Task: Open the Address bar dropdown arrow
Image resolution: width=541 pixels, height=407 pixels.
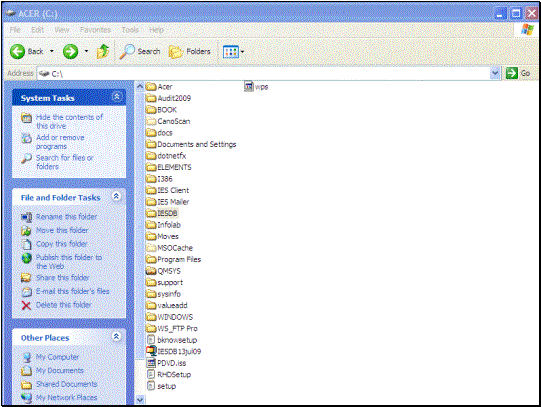Action: click(x=495, y=73)
